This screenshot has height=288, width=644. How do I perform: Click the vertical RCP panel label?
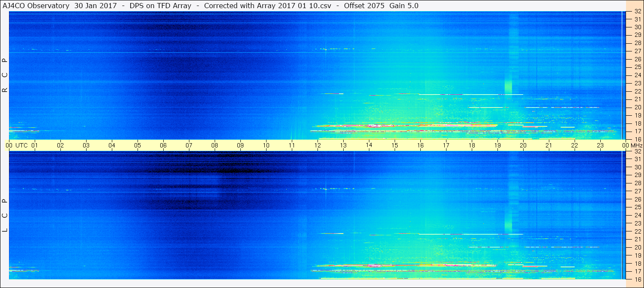5,76
